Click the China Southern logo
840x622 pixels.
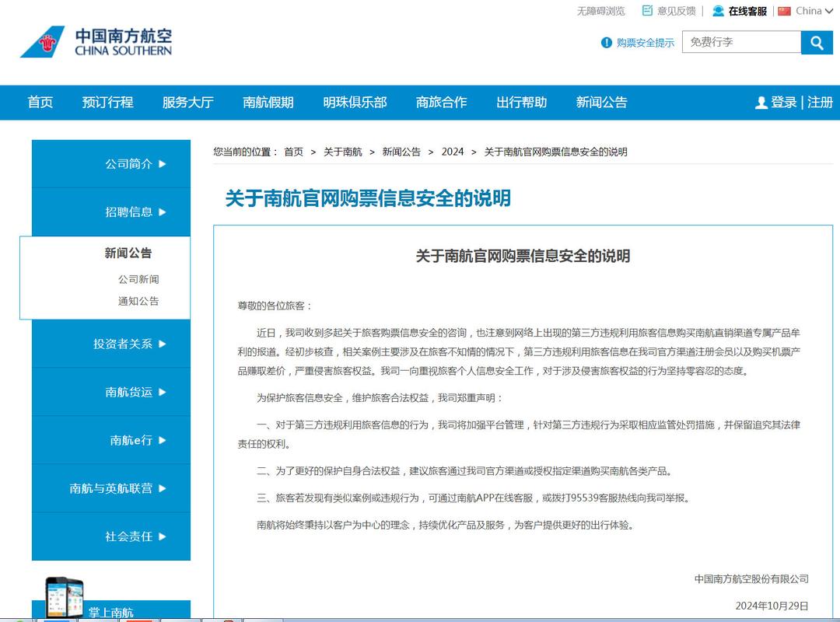click(96, 42)
